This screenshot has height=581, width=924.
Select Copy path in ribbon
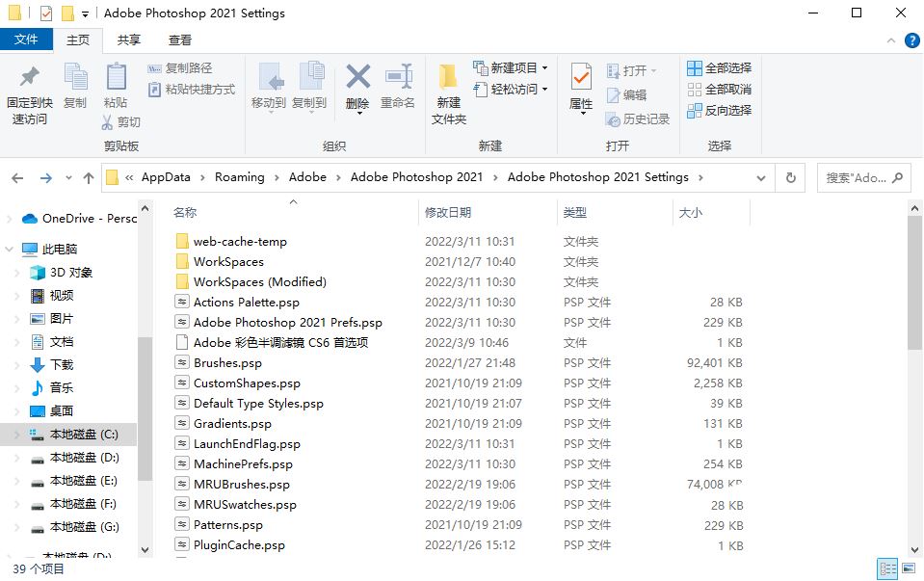tap(180, 68)
